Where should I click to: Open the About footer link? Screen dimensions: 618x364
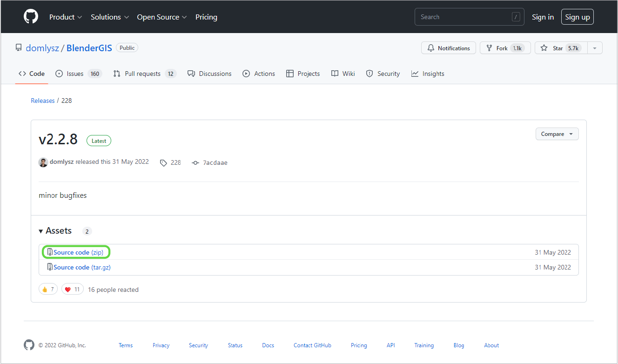point(491,345)
